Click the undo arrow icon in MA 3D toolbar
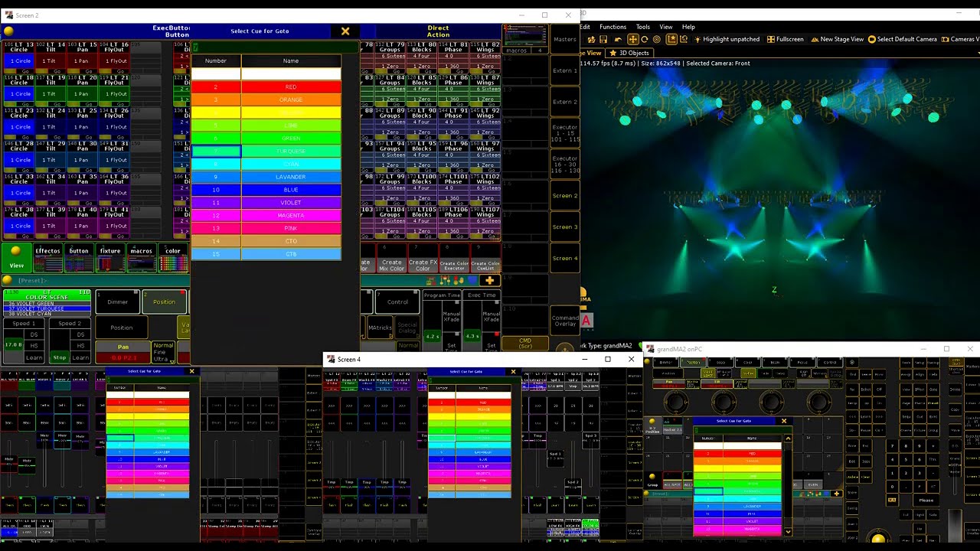This screenshot has height=551, width=980. pyautogui.click(x=618, y=39)
